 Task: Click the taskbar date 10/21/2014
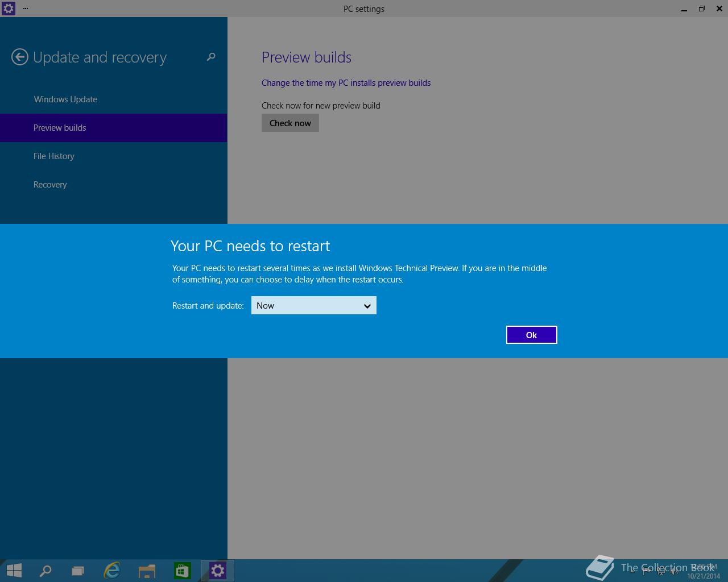point(704,576)
